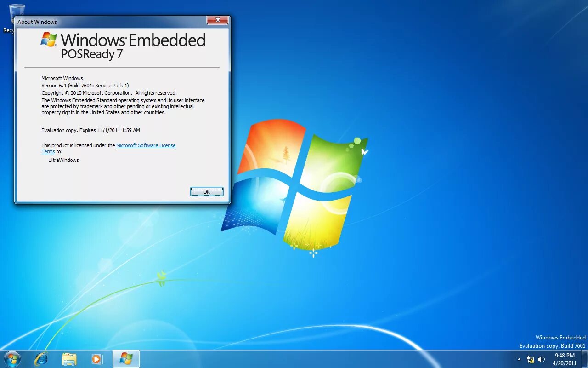Click the 'Microsoft Windows' label in dialog
Viewport: 588px width, 368px height.
point(62,78)
